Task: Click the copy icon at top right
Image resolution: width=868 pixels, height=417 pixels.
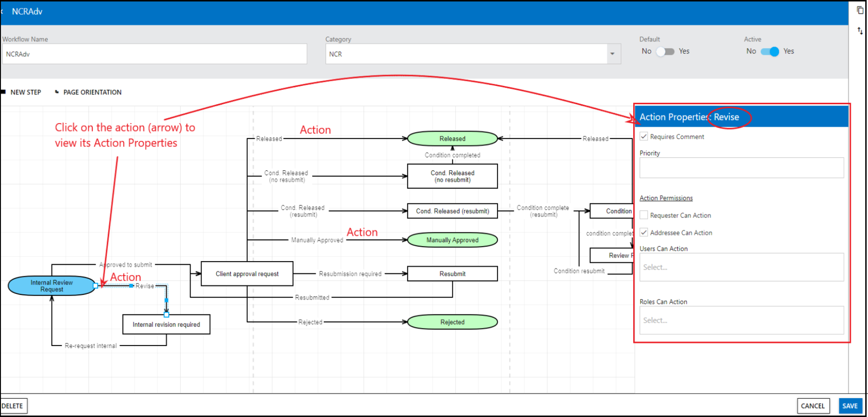Action: (860, 10)
